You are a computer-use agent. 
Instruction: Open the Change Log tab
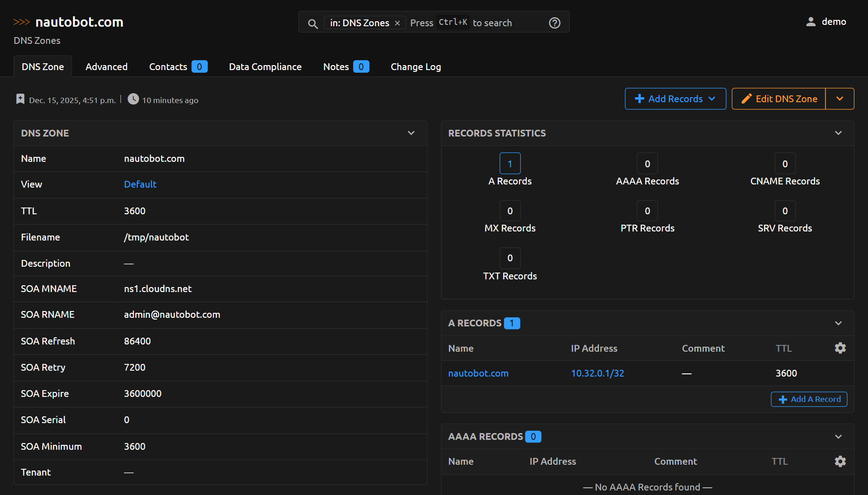(x=415, y=66)
